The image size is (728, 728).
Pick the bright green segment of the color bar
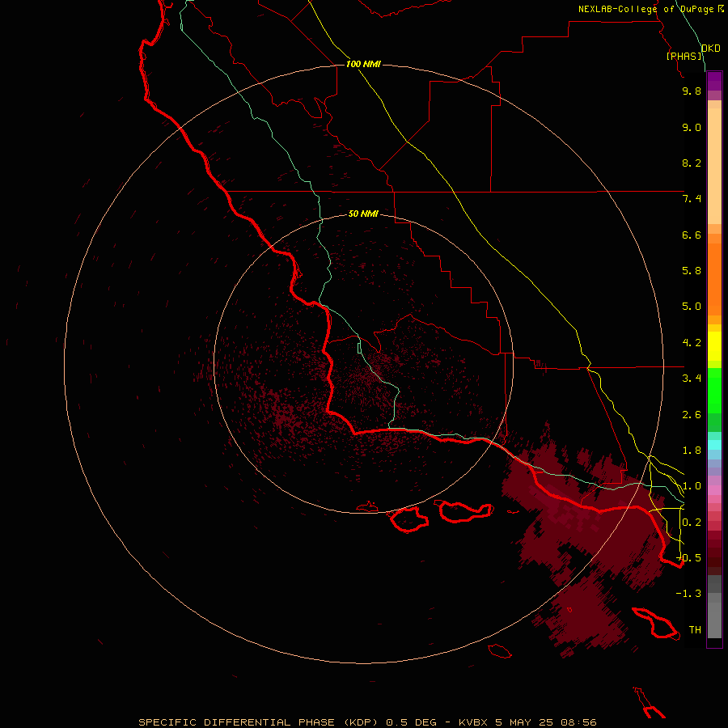714,390
